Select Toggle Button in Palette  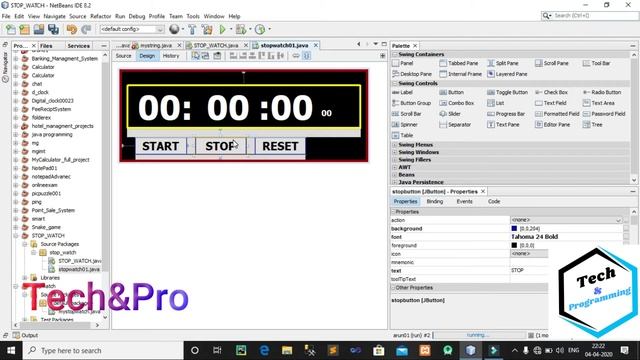coord(508,92)
